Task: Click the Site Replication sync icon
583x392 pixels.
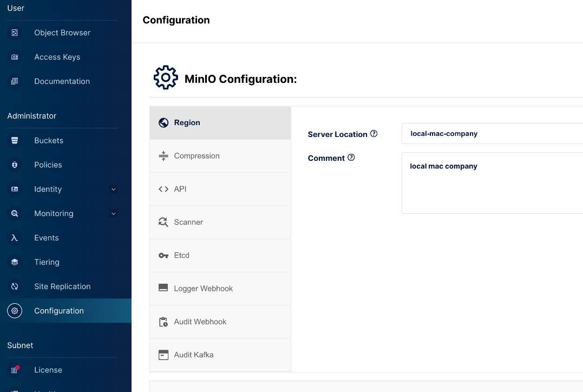Action: click(15, 286)
